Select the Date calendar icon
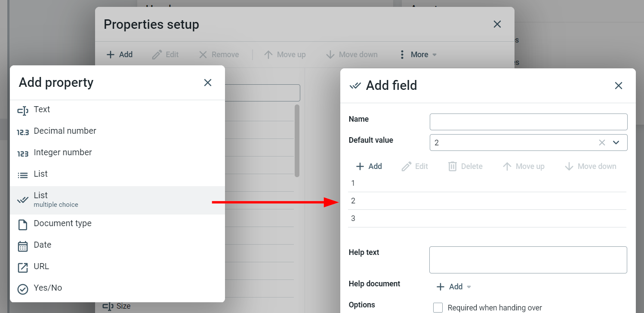Image resolution: width=644 pixels, height=313 pixels. click(23, 246)
